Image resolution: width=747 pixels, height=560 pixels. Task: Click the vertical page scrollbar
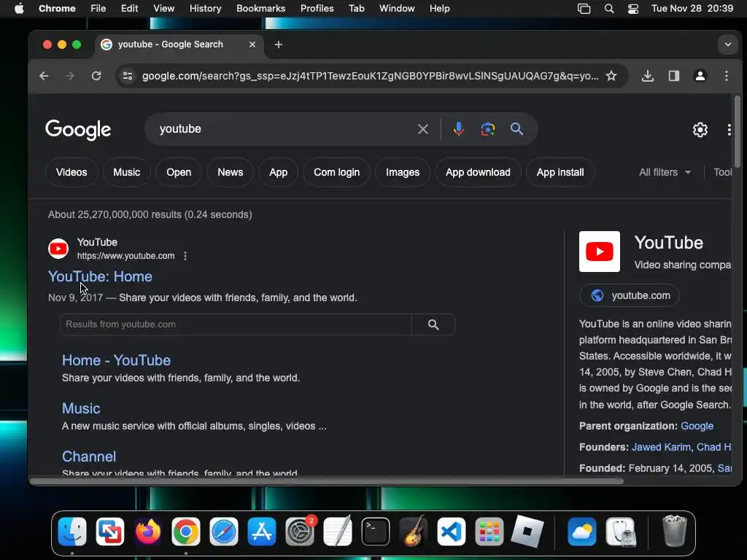pos(737,131)
